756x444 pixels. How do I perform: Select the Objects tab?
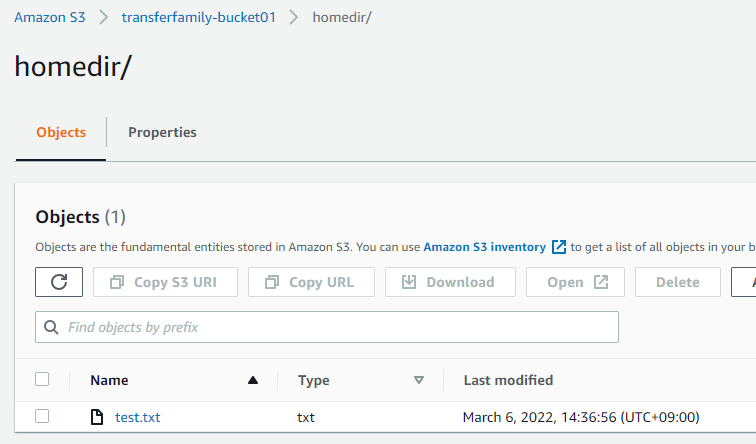[61, 132]
